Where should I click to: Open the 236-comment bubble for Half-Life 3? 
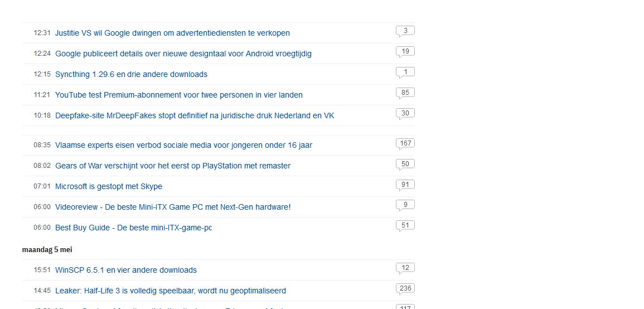click(x=405, y=289)
